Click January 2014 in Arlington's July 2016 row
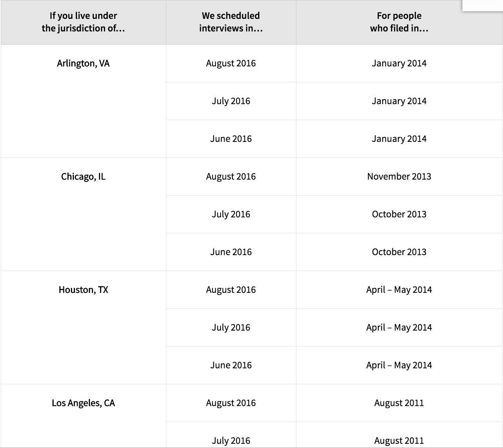 399,101
